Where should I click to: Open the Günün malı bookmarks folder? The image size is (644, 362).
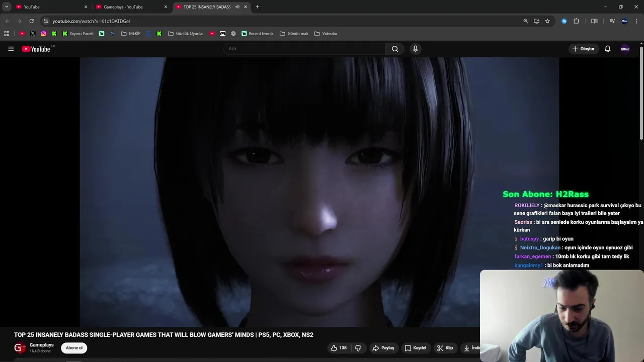click(294, 34)
